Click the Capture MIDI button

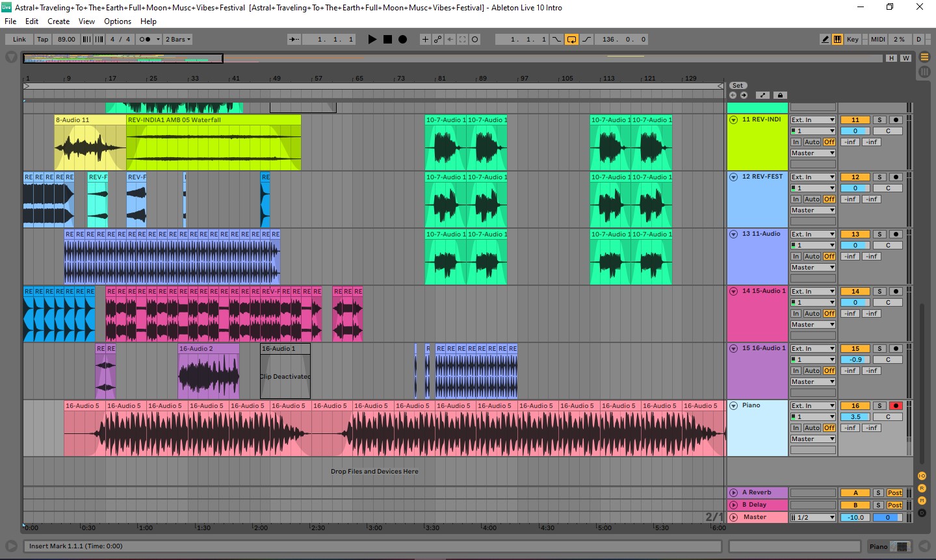(462, 40)
